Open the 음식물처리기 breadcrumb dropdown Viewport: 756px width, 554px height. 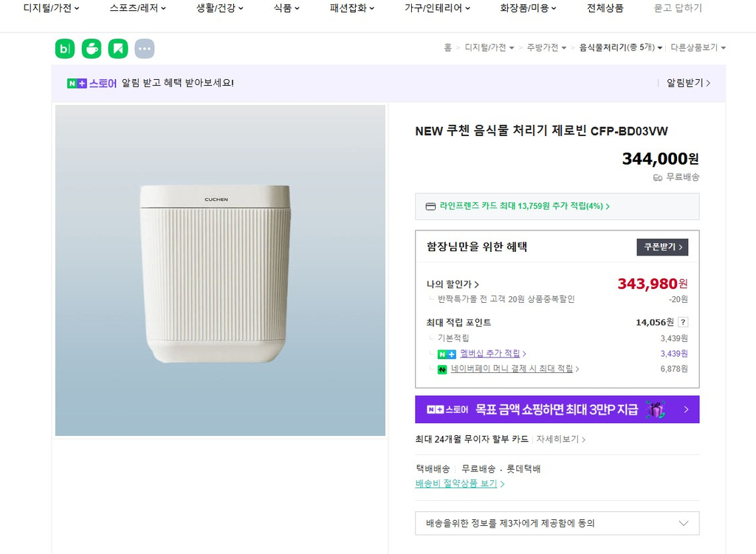click(620, 48)
